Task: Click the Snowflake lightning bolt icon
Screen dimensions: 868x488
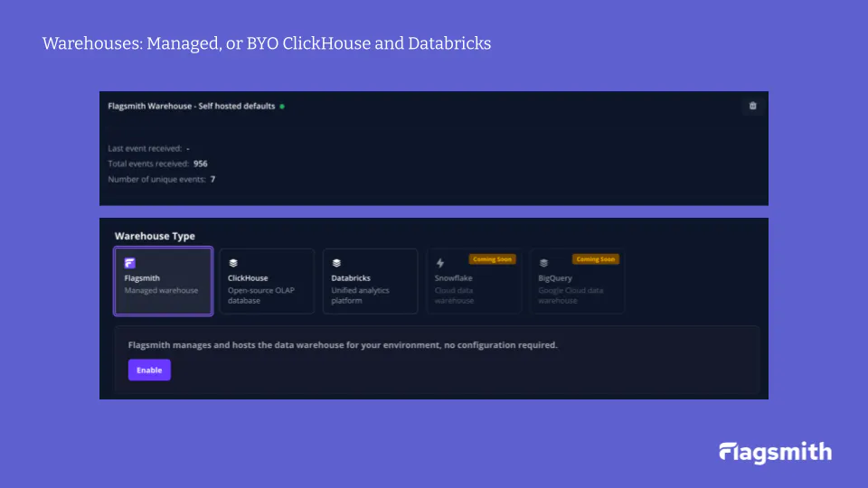Action: click(440, 263)
